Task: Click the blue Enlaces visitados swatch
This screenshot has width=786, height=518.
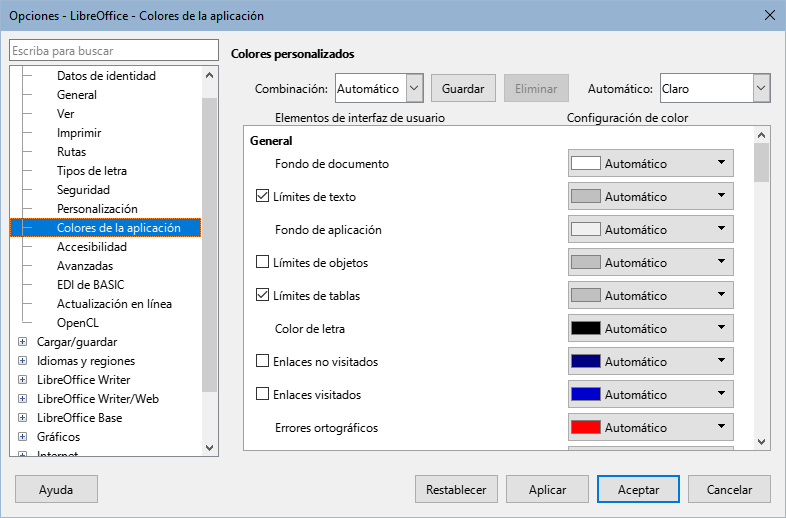Action: click(x=585, y=394)
